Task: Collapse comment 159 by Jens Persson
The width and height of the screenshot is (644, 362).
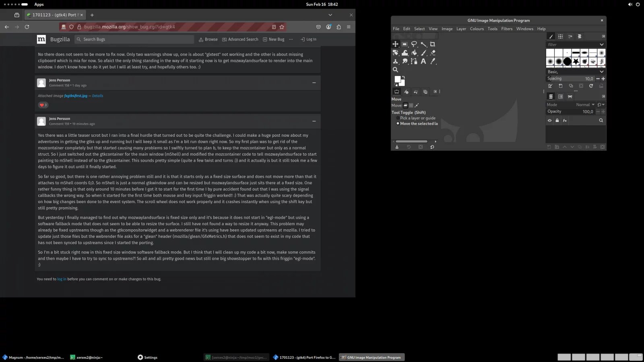Action: coord(314,121)
